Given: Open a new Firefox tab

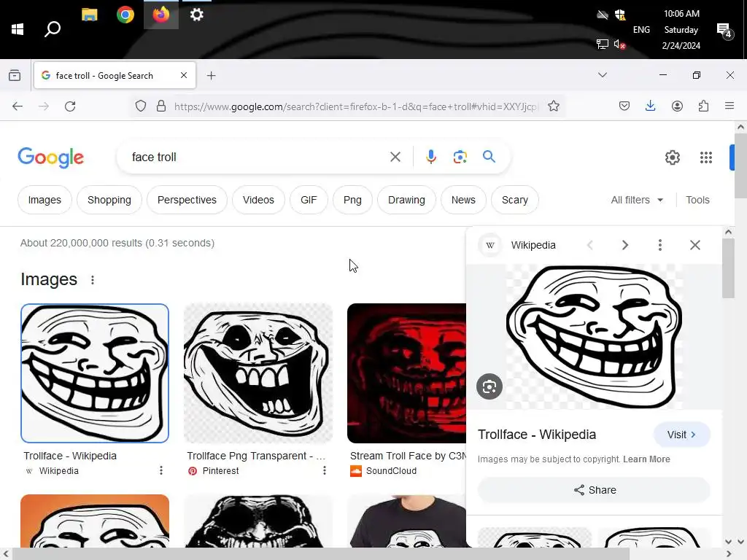Looking at the screenshot, I should tap(211, 75).
